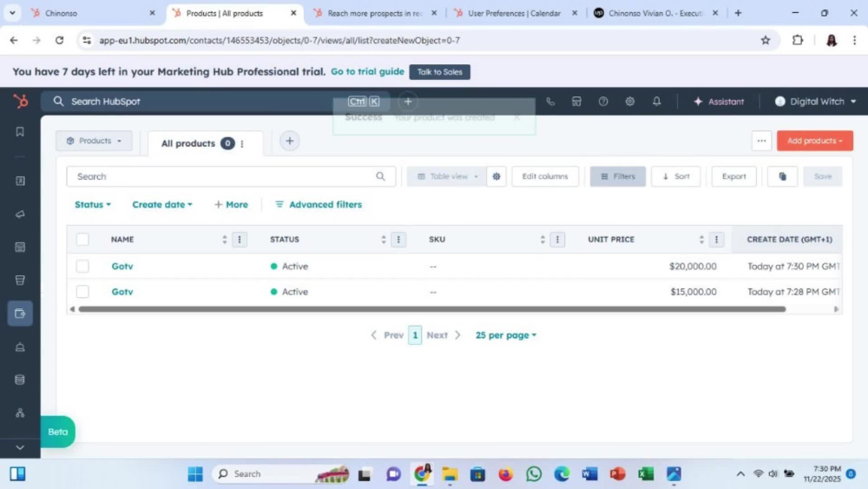The image size is (868, 489).
Task: Open the Marketplace store icon
Action: 576,102
